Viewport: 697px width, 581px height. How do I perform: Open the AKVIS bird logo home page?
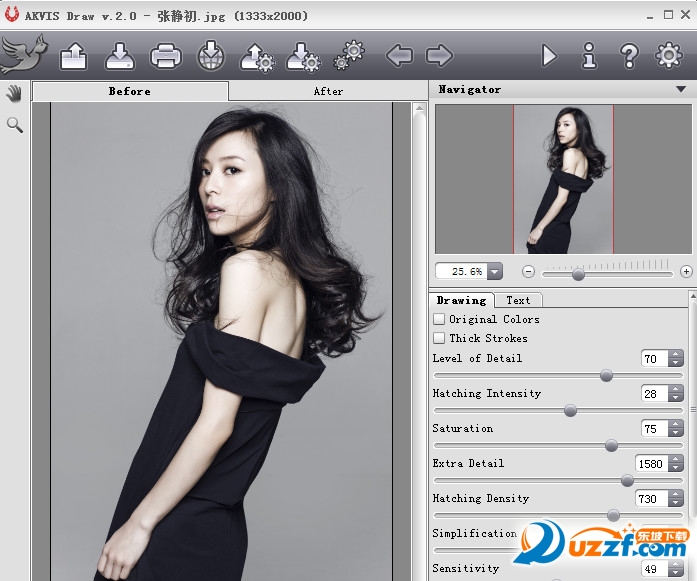click(x=24, y=55)
